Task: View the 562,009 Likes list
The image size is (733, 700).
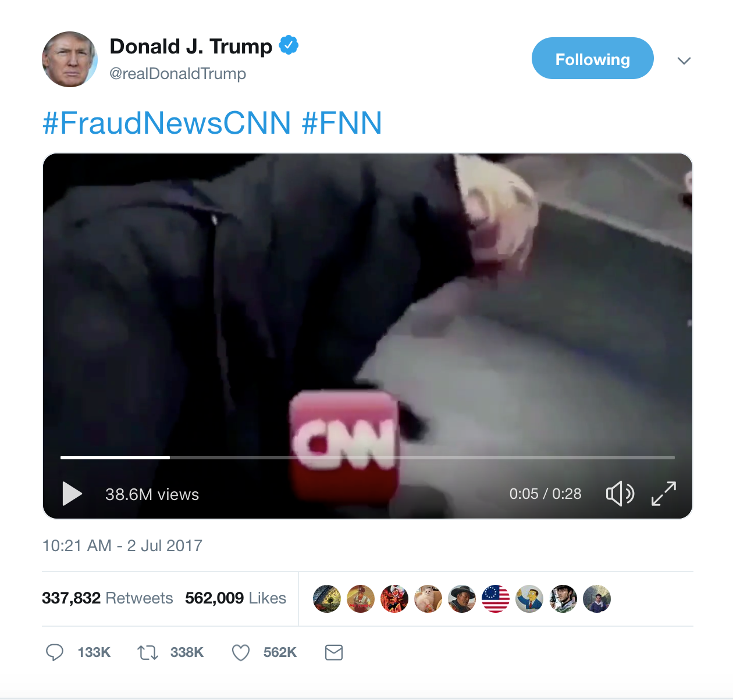Action: 236,598
